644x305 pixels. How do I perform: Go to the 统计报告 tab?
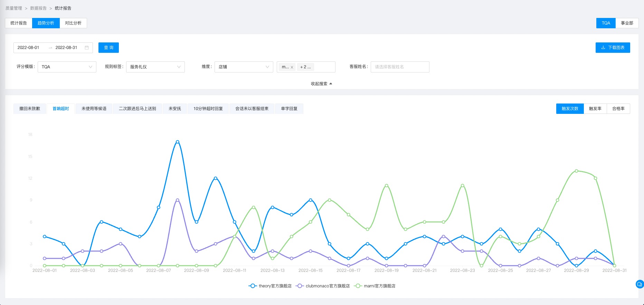click(x=19, y=23)
